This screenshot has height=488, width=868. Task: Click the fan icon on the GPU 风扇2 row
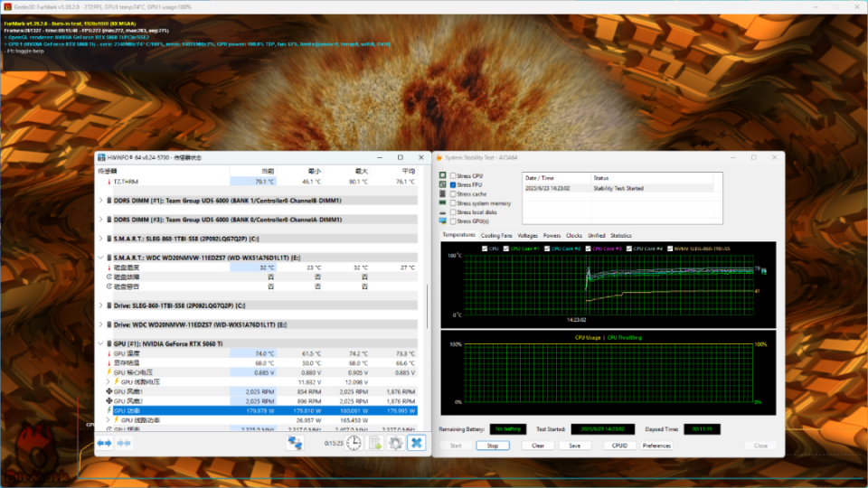(x=109, y=401)
